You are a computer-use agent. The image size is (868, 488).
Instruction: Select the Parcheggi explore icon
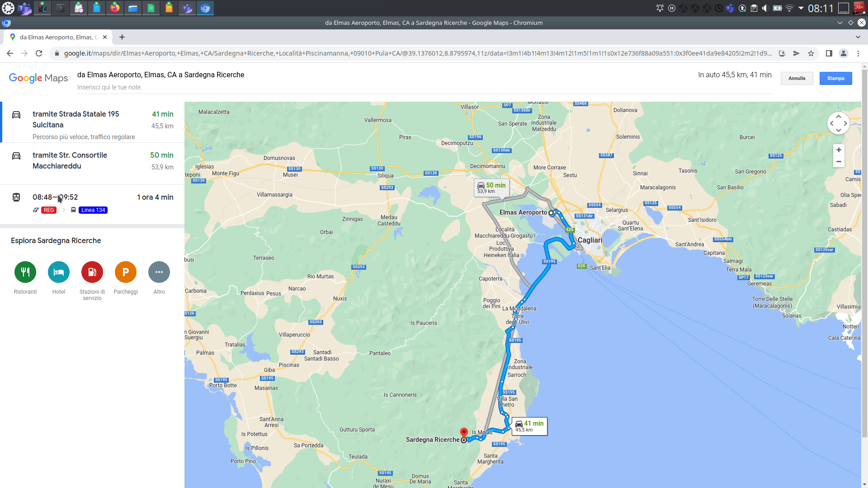point(126,272)
